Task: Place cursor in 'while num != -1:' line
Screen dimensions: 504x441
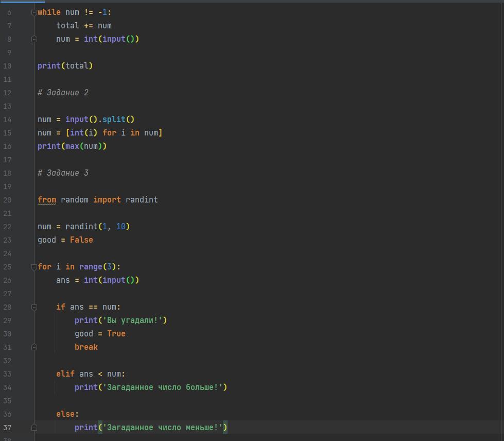Action: [x=74, y=12]
